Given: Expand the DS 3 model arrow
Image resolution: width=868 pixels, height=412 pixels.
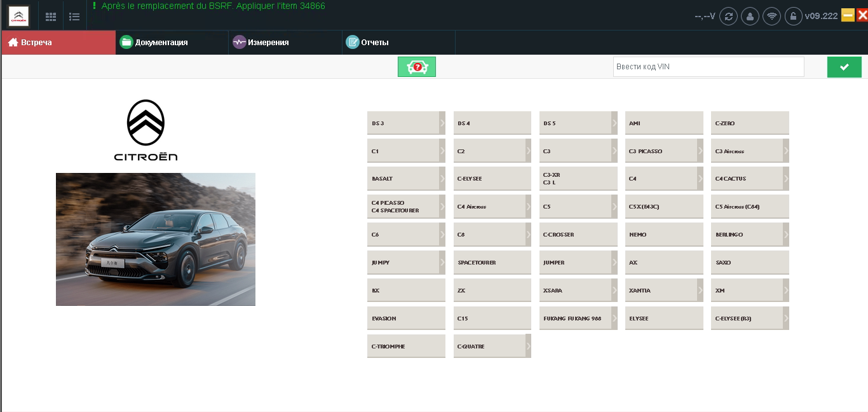Looking at the screenshot, I should (x=442, y=123).
